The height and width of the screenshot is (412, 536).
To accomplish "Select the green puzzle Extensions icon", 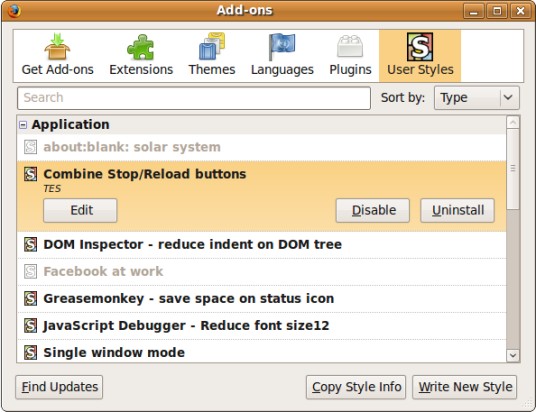I will 140,47.
